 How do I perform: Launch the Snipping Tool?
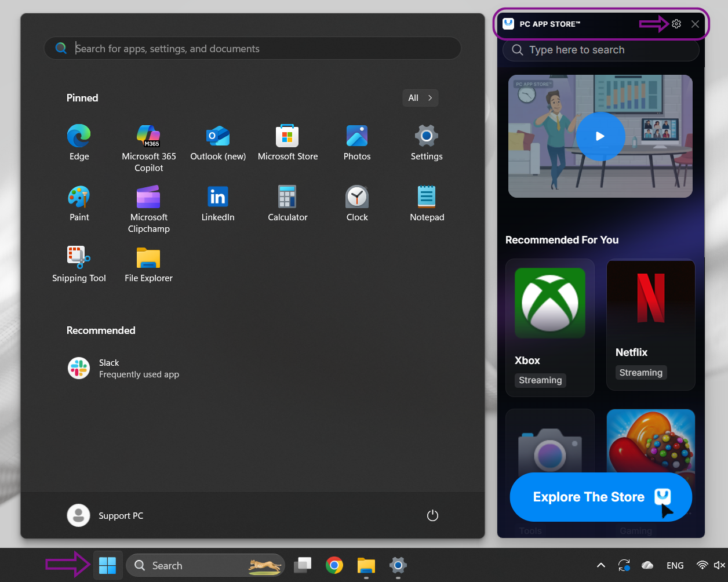[79, 265]
